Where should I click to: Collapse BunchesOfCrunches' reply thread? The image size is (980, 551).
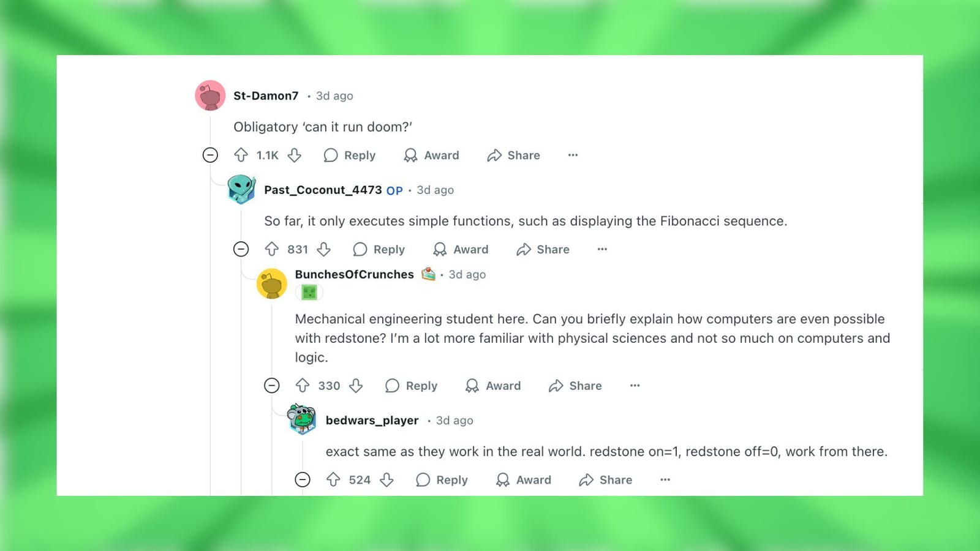(272, 386)
